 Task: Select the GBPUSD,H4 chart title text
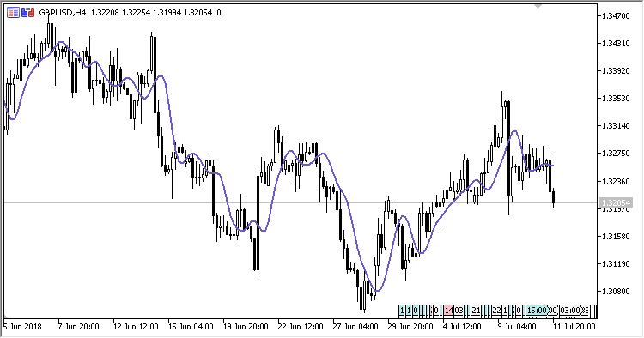(x=63, y=13)
